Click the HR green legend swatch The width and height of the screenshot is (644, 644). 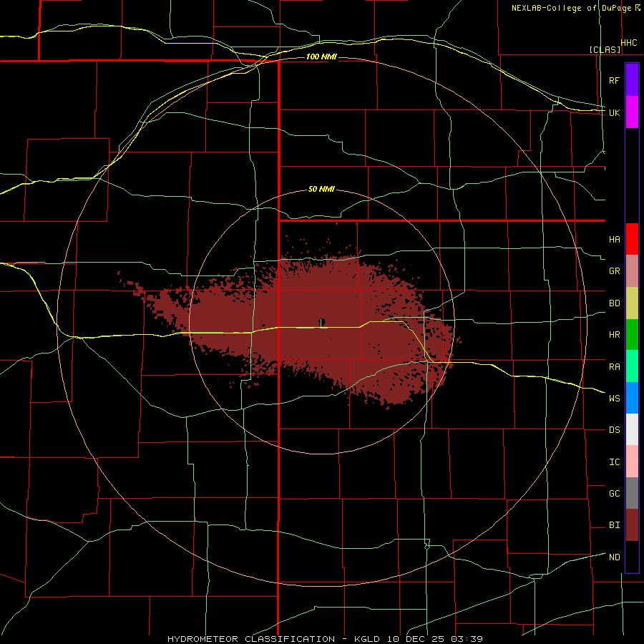632,335
